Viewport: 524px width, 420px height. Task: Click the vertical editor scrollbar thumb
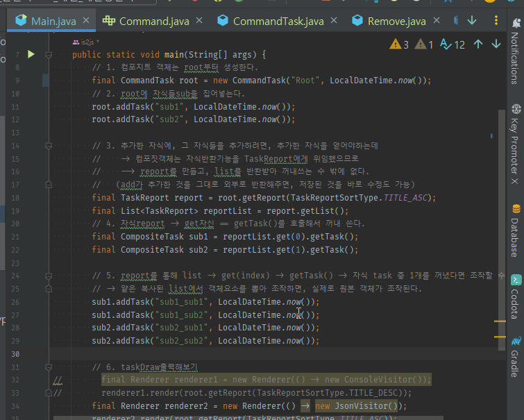click(502, 230)
